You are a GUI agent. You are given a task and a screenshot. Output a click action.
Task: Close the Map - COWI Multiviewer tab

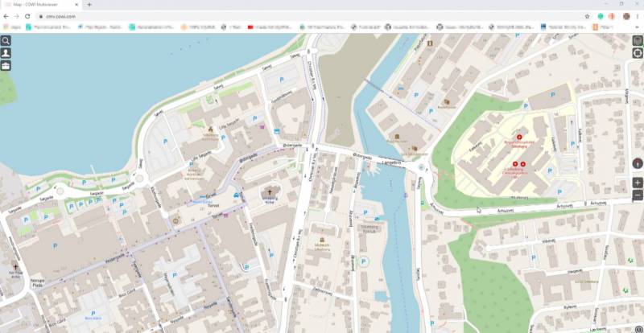pos(77,5)
